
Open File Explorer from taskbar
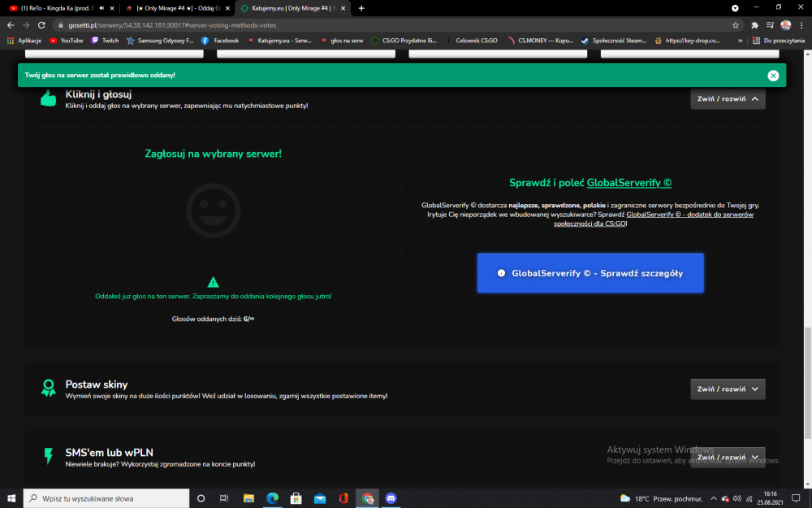click(x=248, y=498)
